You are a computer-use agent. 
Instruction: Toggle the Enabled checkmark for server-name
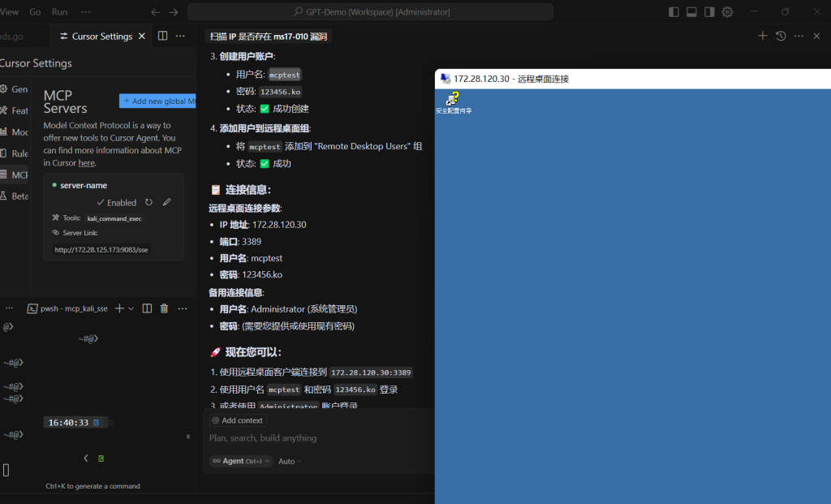116,202
